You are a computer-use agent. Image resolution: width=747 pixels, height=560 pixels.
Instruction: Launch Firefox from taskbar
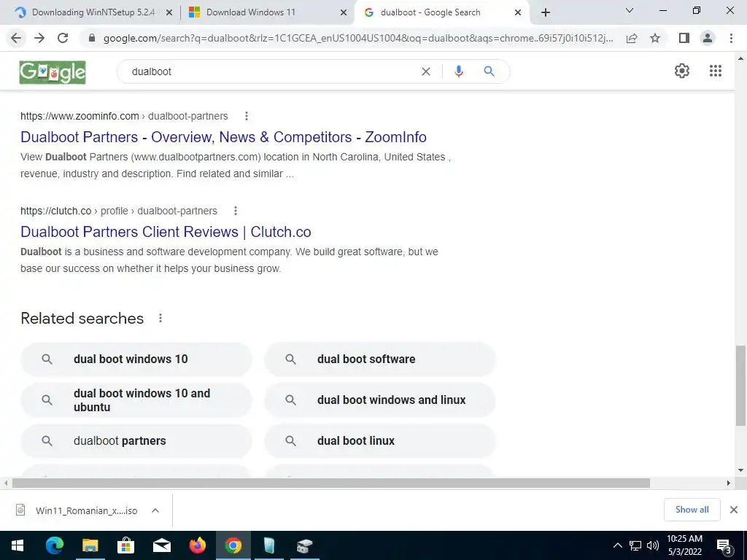tap(197, 545)
